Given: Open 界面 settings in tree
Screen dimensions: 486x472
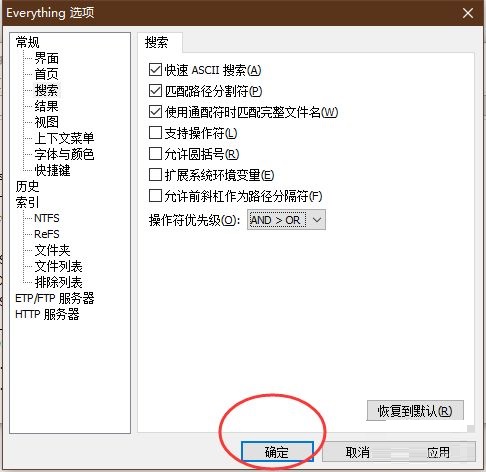Looking at the screenshot, I should pyautogui.click(x=47, y=58).
